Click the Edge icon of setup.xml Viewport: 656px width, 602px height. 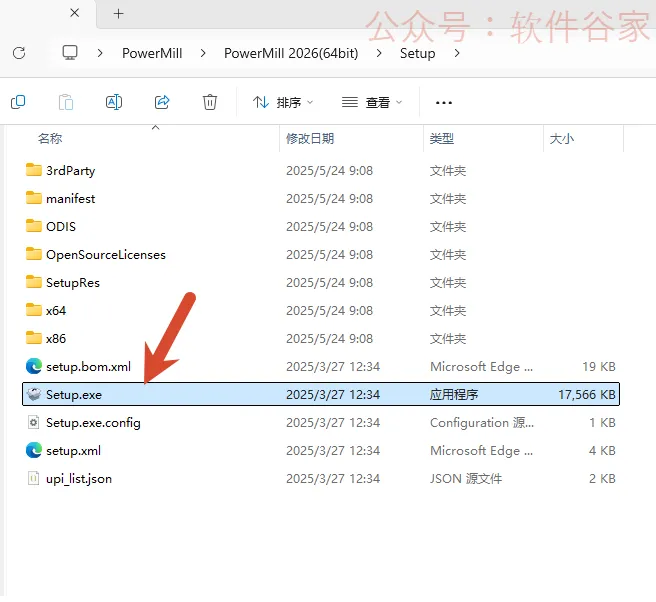(33, 451)
